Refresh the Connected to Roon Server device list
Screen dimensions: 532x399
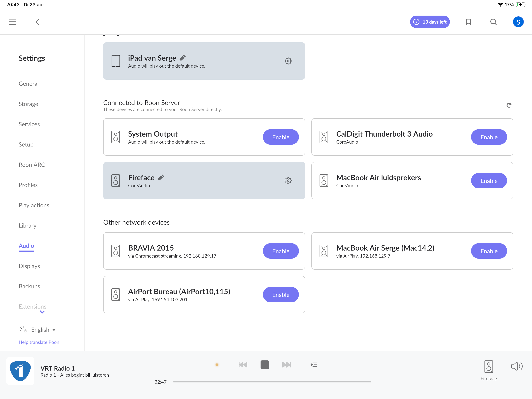pyautogui.click(x=509, y=105)
